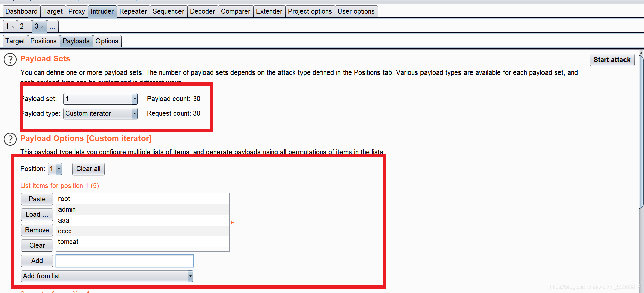Screen dimensions: 644x293
Task: Click the Clear button
Action: tap(37, 245)
